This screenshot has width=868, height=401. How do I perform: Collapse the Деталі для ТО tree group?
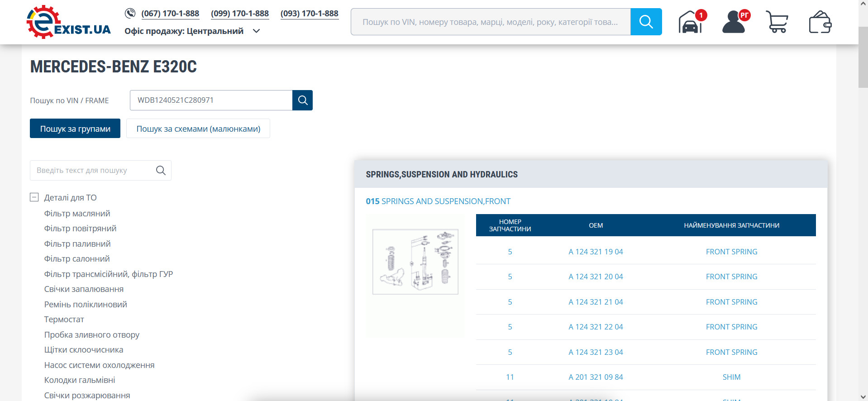(x=34, y=197)
